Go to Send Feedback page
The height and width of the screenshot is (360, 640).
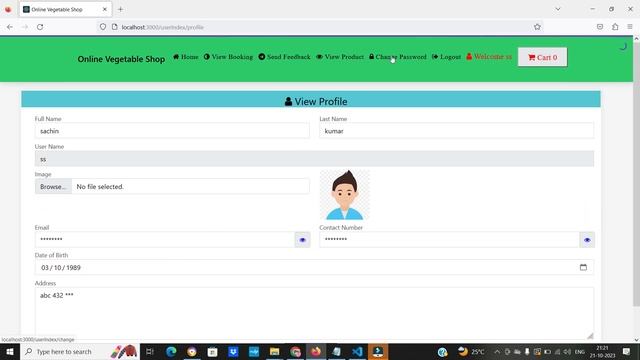pos(284,57)
